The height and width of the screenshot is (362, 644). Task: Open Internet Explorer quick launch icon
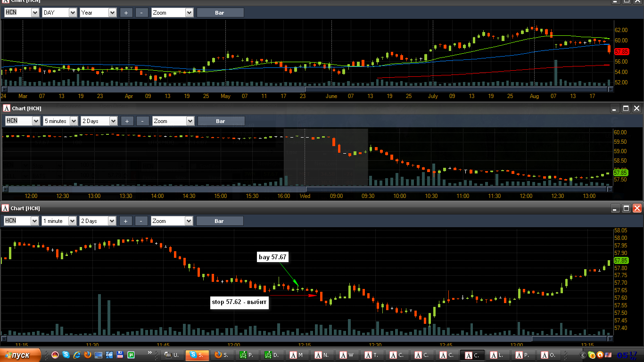tap(77, 354)
